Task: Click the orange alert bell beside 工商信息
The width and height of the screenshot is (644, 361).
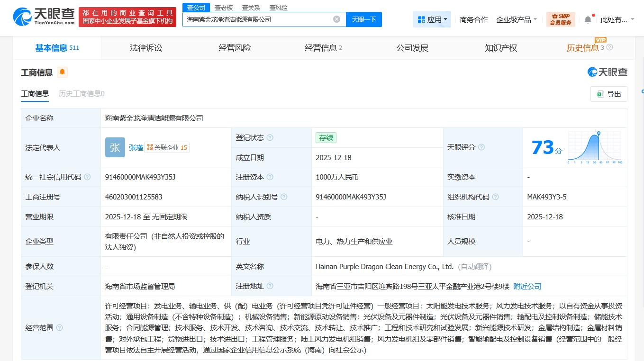Action: pyautogui.click(x=62, y=72)
